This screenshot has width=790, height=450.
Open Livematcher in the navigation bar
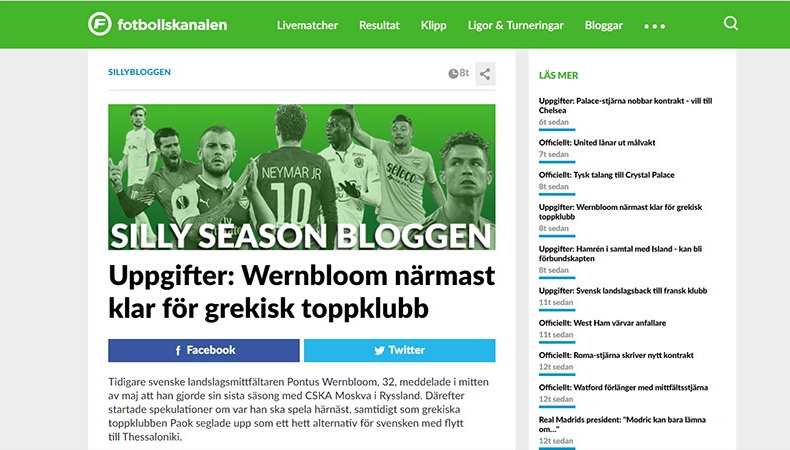pyautogui.click(x=307, y=25)
